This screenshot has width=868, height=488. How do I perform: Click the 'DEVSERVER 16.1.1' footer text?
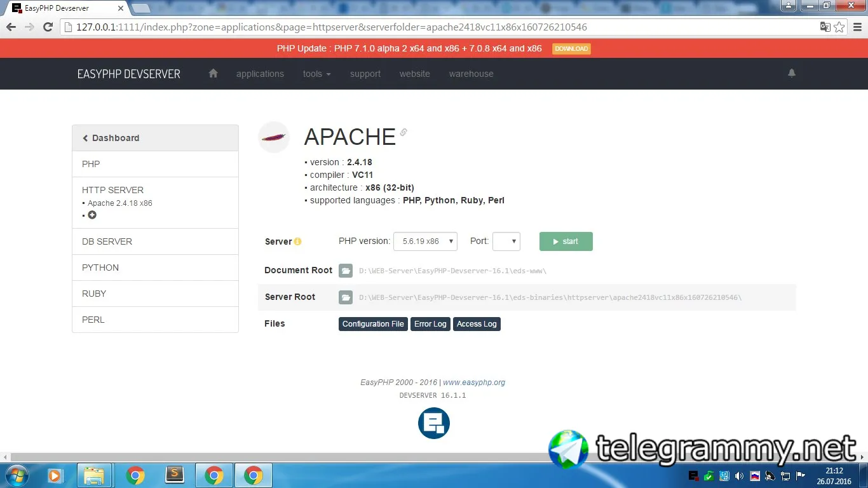(x=433, y=395)
